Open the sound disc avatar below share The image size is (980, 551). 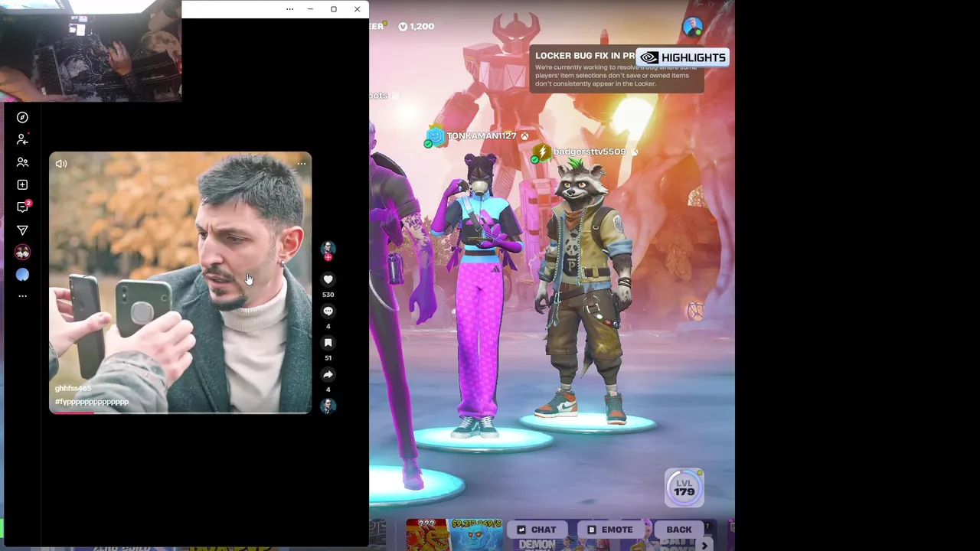[328, 406]
